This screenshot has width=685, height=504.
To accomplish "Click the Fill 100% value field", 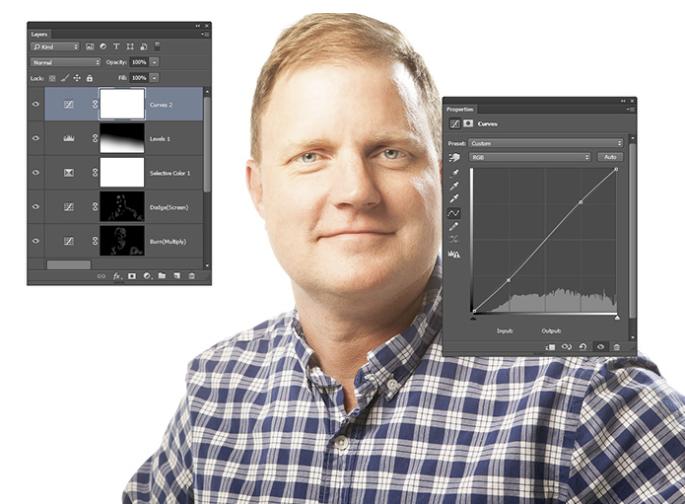I will 139,78.
